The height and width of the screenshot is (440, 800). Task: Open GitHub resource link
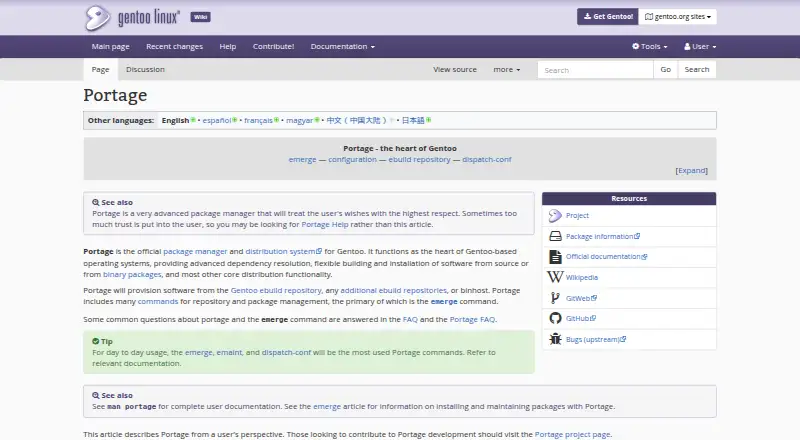click(578, 319)
